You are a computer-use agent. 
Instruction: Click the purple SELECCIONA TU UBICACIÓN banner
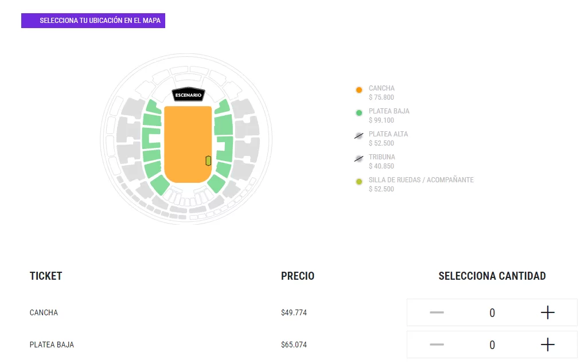tap(93, 21)
